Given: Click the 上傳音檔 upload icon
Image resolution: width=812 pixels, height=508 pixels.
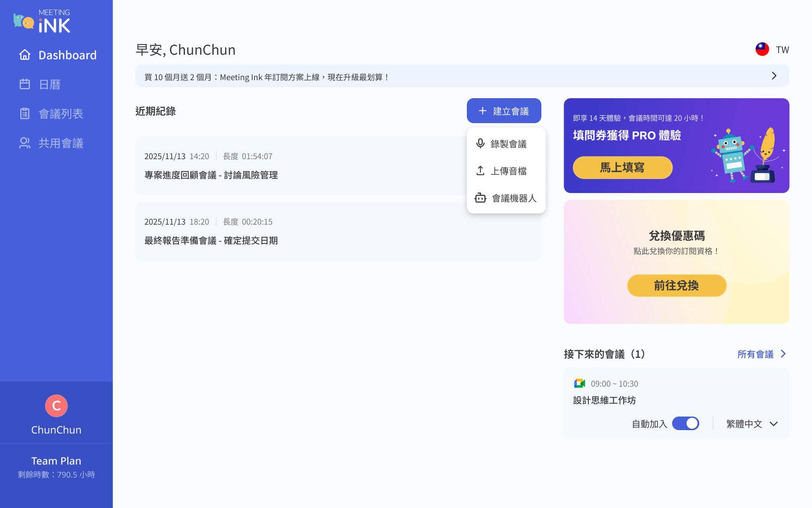Looking at the screenshot, I should (x=480, y=171).
